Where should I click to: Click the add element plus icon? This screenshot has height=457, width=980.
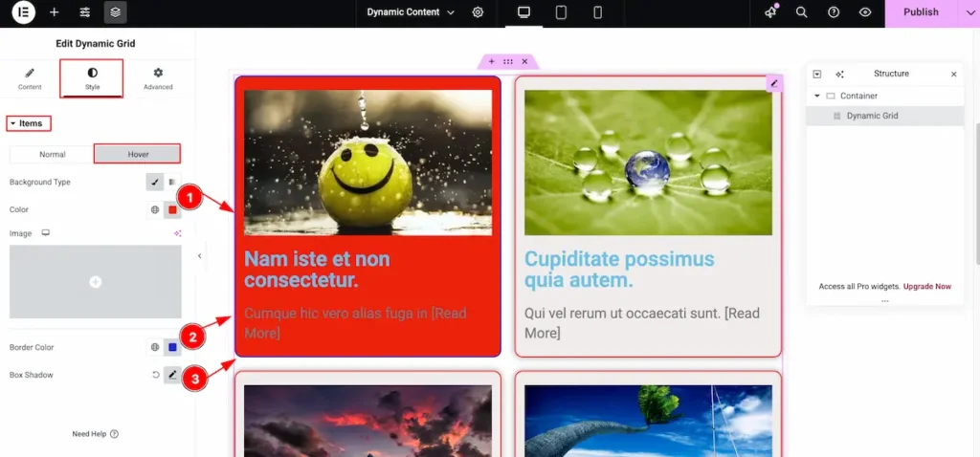[x=55, y=12]
